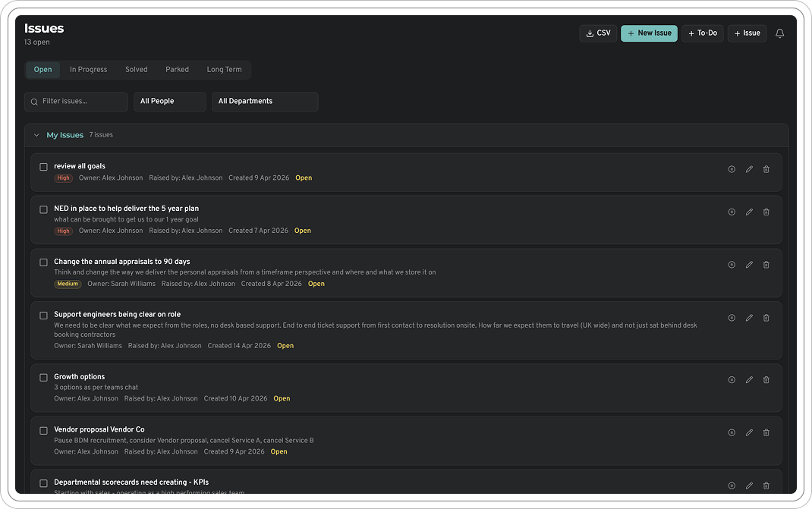The width and height of the screenshot is (812, 509).
Task: Open the All Departments dropdown
Action: pos(264,101)
